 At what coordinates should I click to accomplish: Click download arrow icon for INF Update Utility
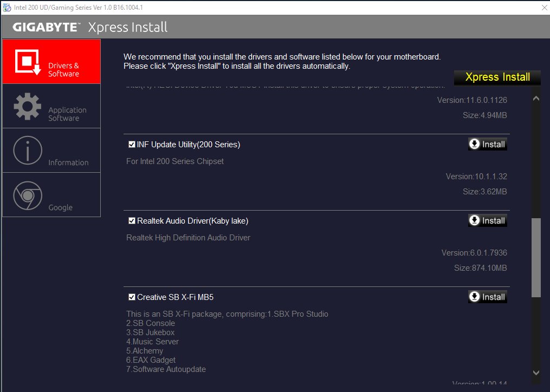click(x=475, y=144)
